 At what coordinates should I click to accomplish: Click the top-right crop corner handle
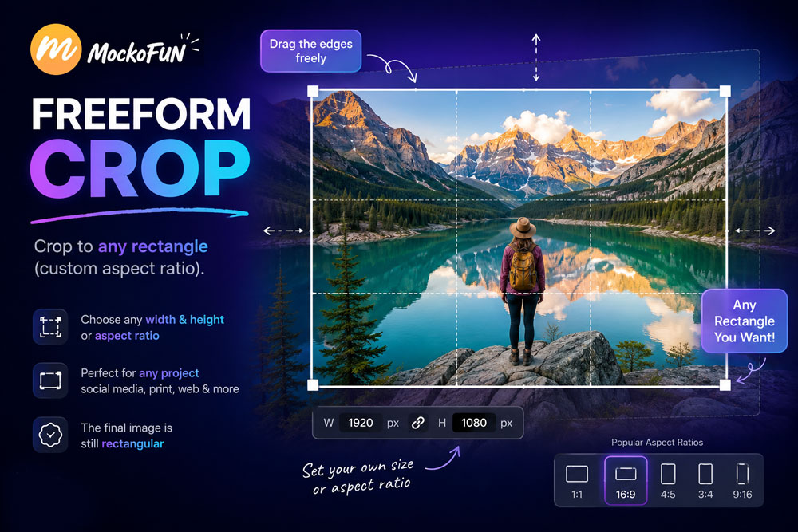click(725, 92)
